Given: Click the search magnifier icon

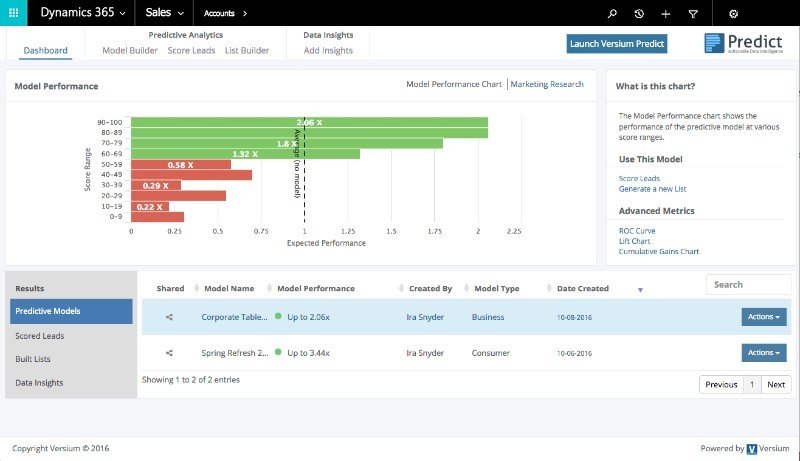Looking at the screenshot, I should (x=612, y=14).
